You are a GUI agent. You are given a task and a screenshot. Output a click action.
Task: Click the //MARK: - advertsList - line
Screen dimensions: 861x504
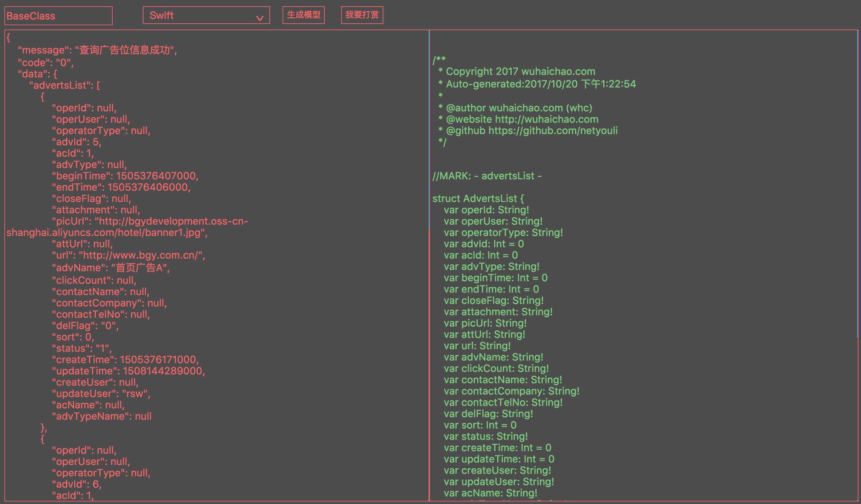point(487,176)
